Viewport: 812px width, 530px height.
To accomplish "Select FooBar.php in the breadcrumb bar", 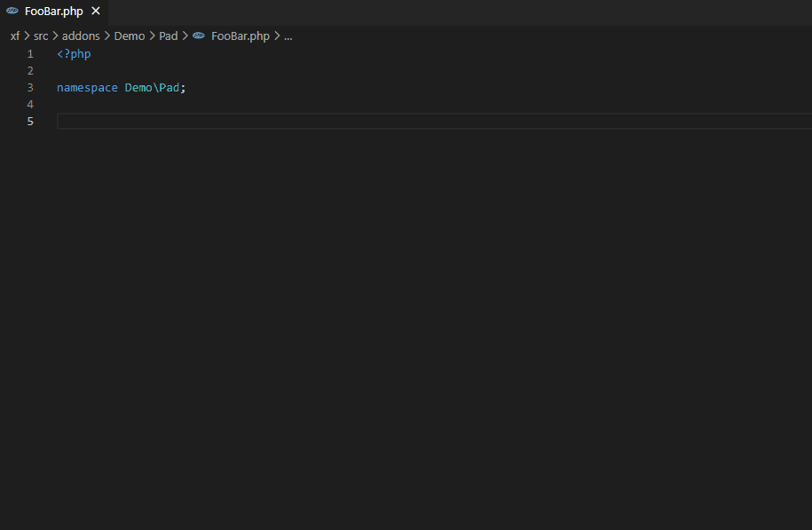I will tap(240, 36).
